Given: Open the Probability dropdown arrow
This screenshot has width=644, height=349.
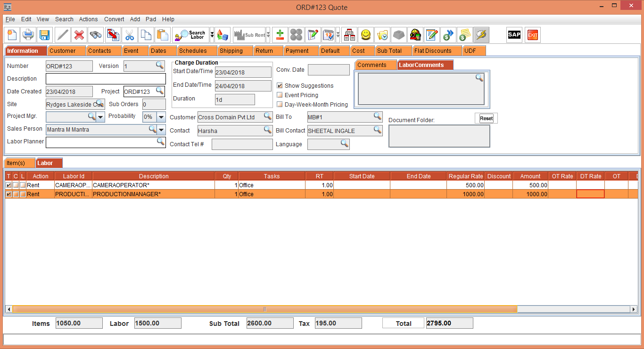Looking at the screenshot, I should 161,117.
